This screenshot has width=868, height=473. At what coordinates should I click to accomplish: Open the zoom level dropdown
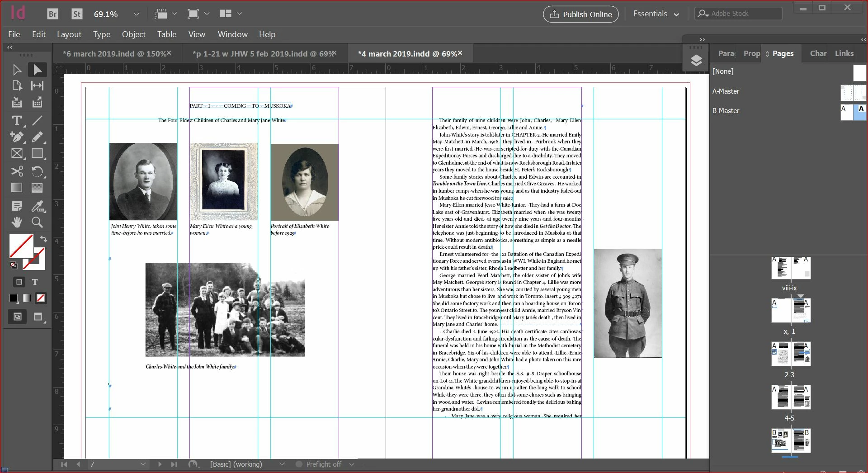click(x=136, y=14)
